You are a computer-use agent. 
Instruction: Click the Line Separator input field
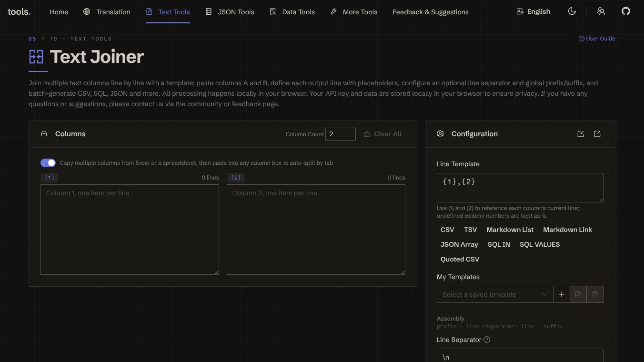pos(520,355)
